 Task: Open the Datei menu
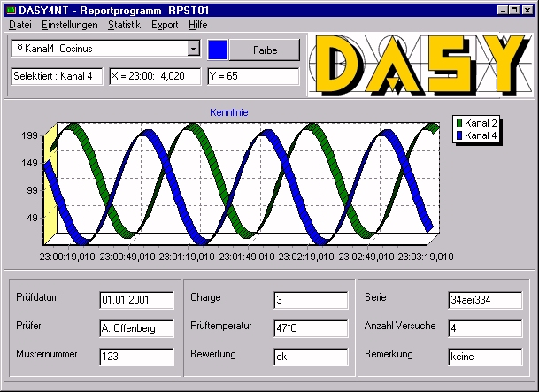pos(20,25)
